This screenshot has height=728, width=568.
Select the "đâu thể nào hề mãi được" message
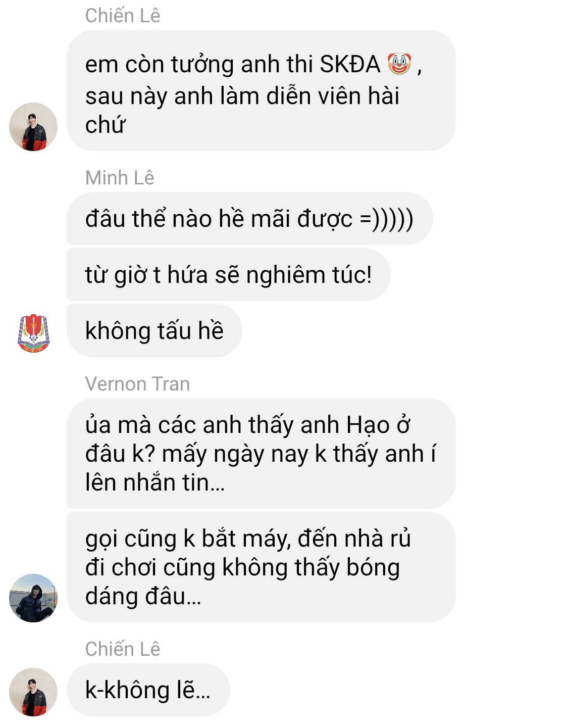point(250,219)
